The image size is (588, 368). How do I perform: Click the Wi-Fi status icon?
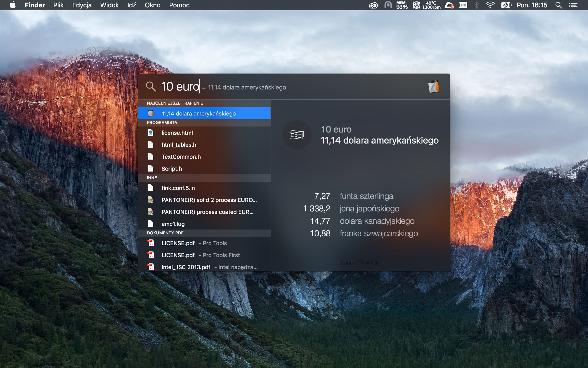tap(490, 5)
